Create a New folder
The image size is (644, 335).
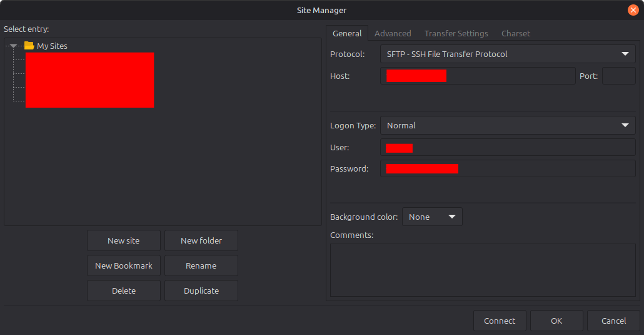(201, 240)
